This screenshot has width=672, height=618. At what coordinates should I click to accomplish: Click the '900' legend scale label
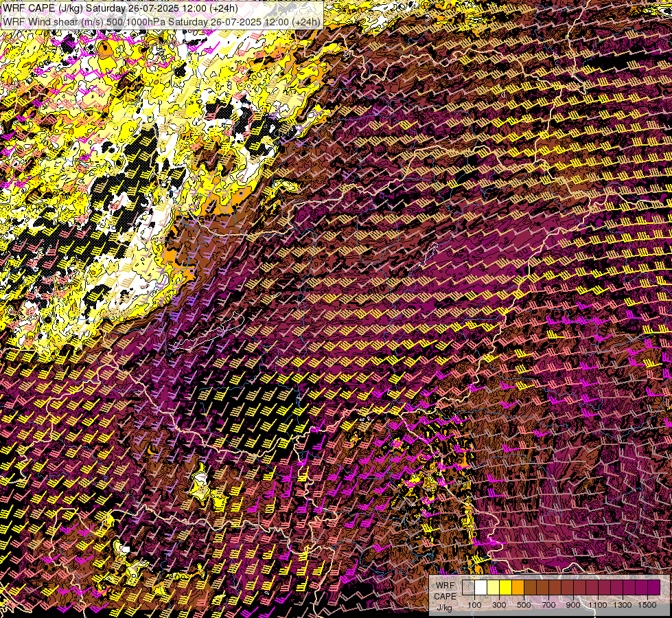[x=573, y=605]
